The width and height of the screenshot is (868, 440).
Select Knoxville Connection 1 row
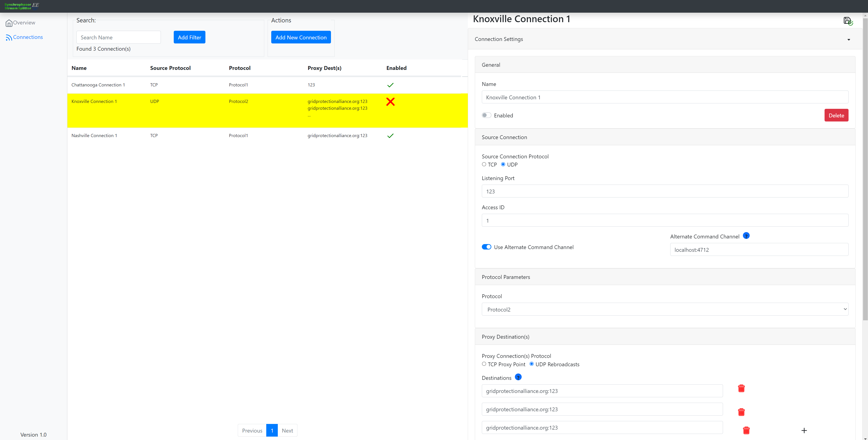click(267, 110)
